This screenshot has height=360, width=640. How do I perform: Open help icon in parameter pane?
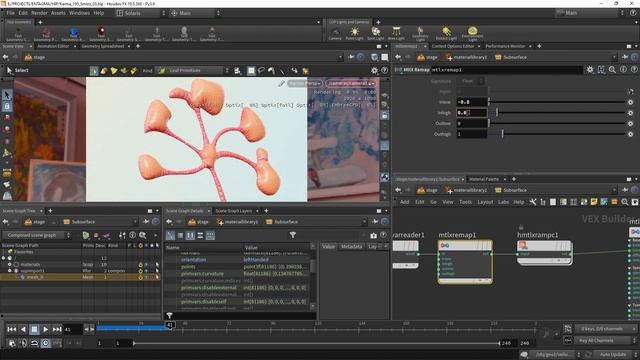point(634,70)
